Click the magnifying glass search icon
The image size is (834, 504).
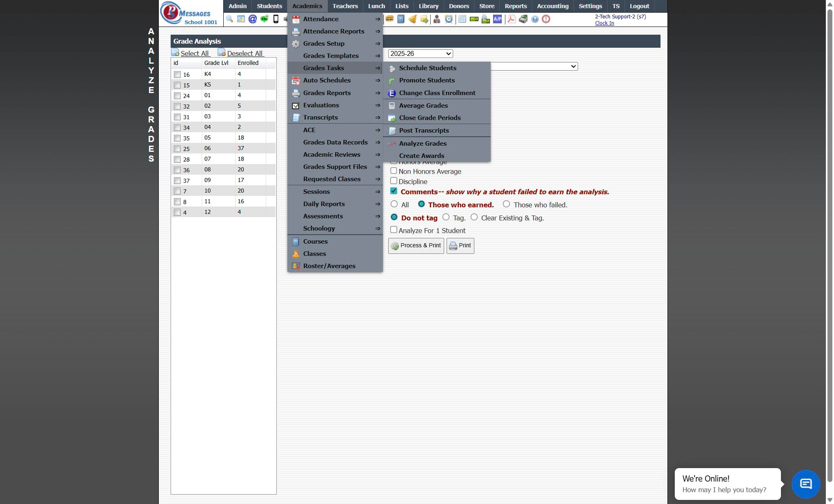coord(229,19)
